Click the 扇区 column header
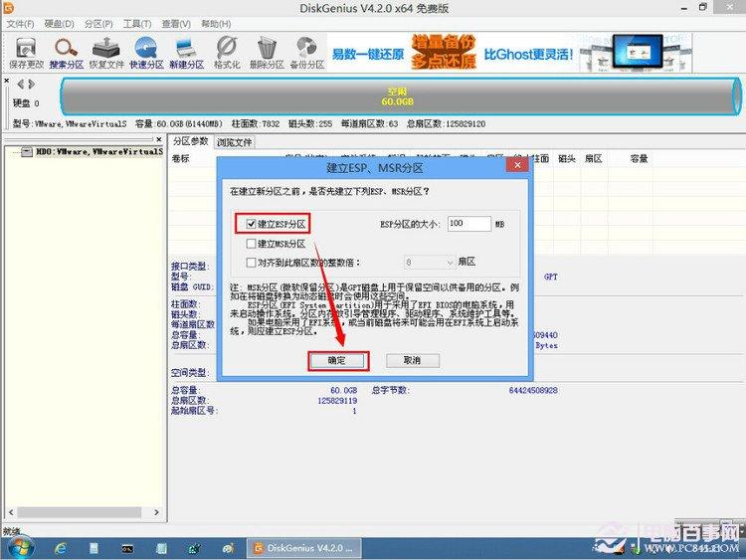The width and height of the screenshot is (746, 560). [593, 158]
